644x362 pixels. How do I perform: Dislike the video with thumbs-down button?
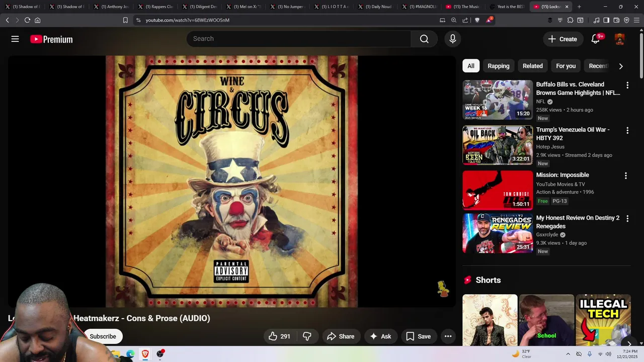pos(307,336)
